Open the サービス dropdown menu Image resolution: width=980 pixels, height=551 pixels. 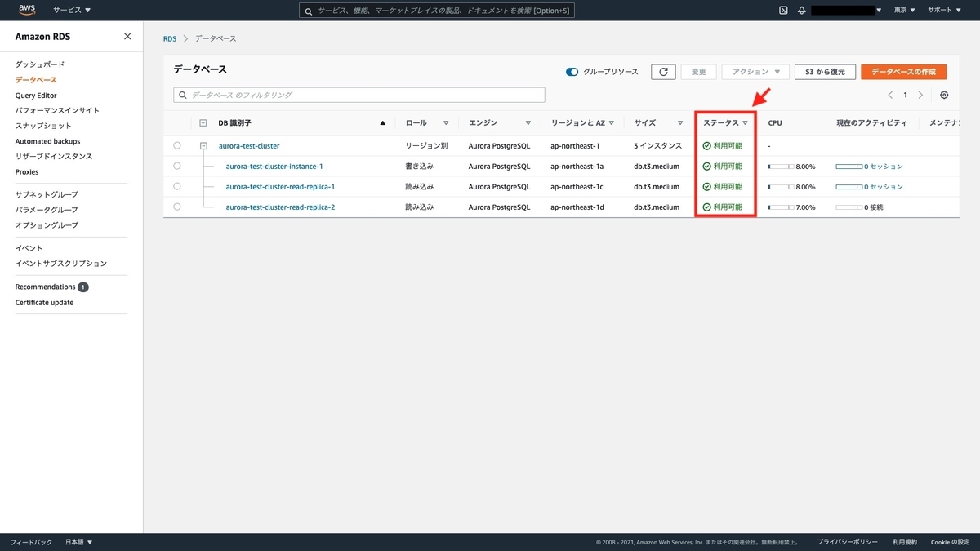point(72,10)
